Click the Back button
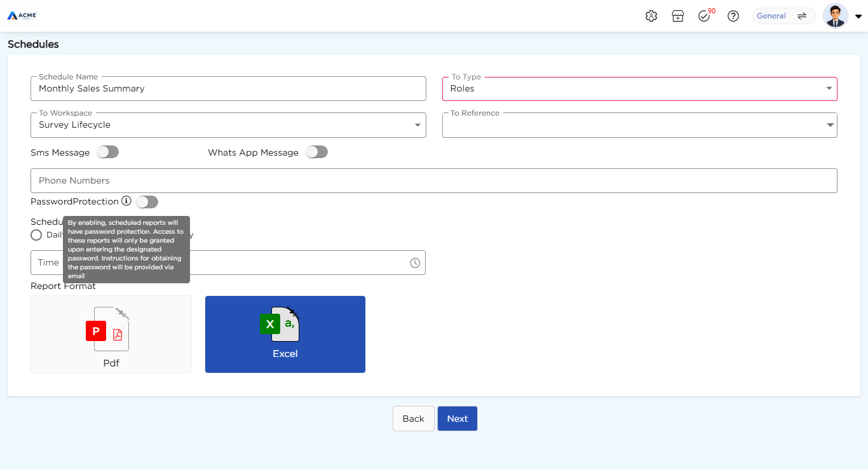868x470 pixels. coord(413,419)
